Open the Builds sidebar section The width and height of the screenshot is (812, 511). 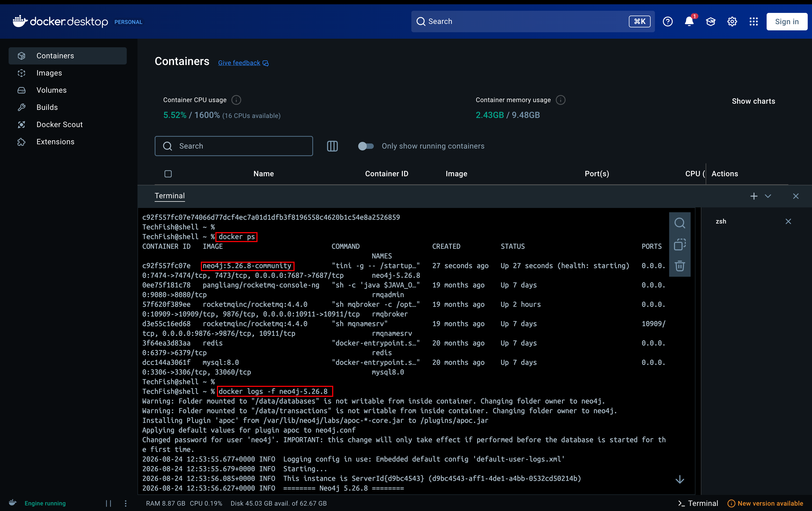point(67,107)
